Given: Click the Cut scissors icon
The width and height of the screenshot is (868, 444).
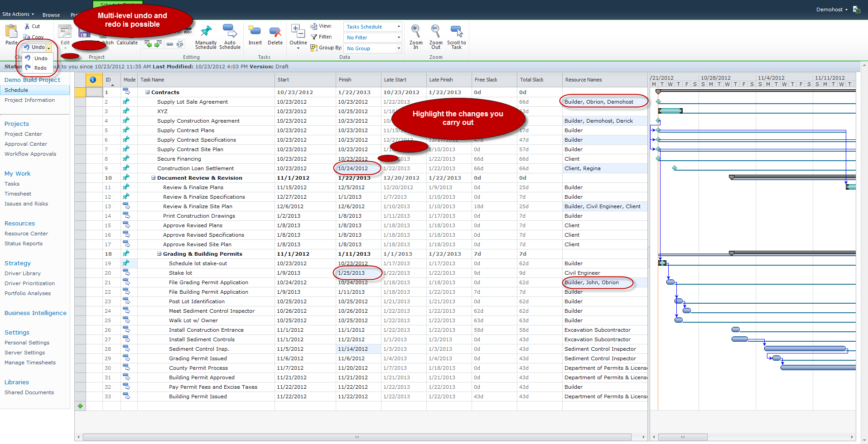Looking at the screenshot, I should click(27, 26).
